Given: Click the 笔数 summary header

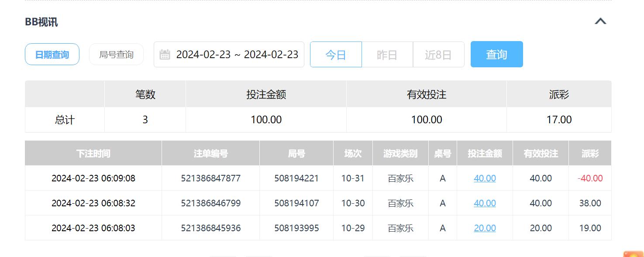Looking at the screenshot, I should 145,94.
